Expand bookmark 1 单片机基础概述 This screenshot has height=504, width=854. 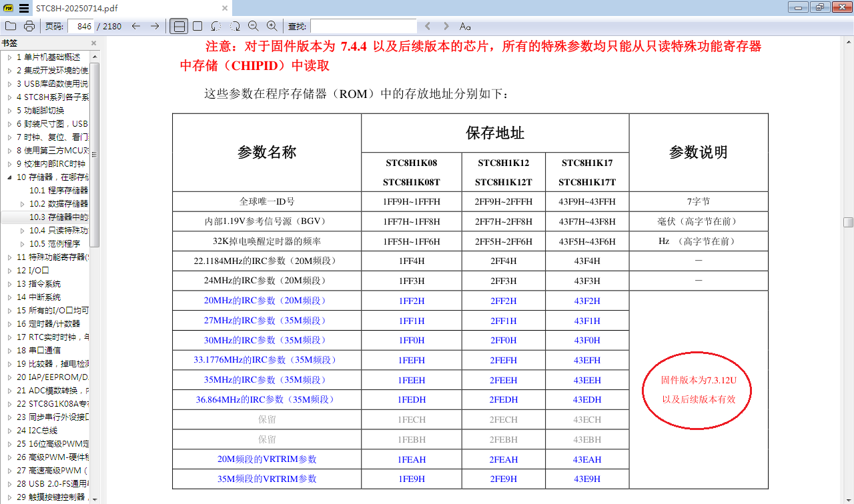pos(9,57)
